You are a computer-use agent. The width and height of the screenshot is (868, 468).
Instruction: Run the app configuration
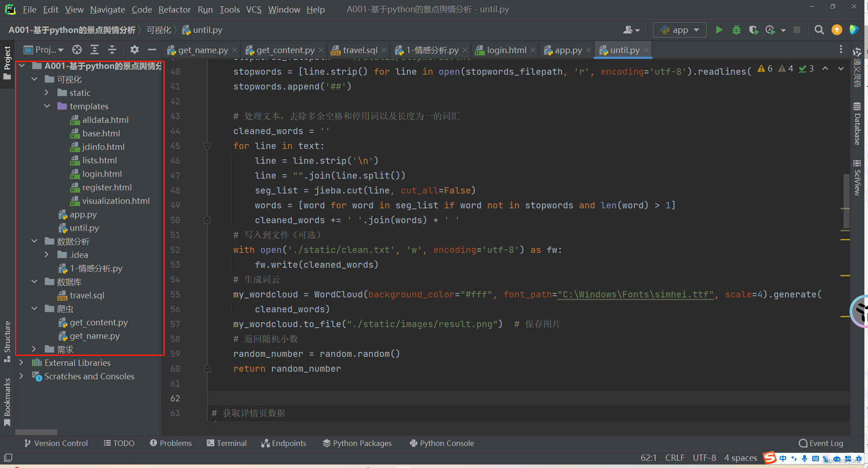(x=719, y=30)
